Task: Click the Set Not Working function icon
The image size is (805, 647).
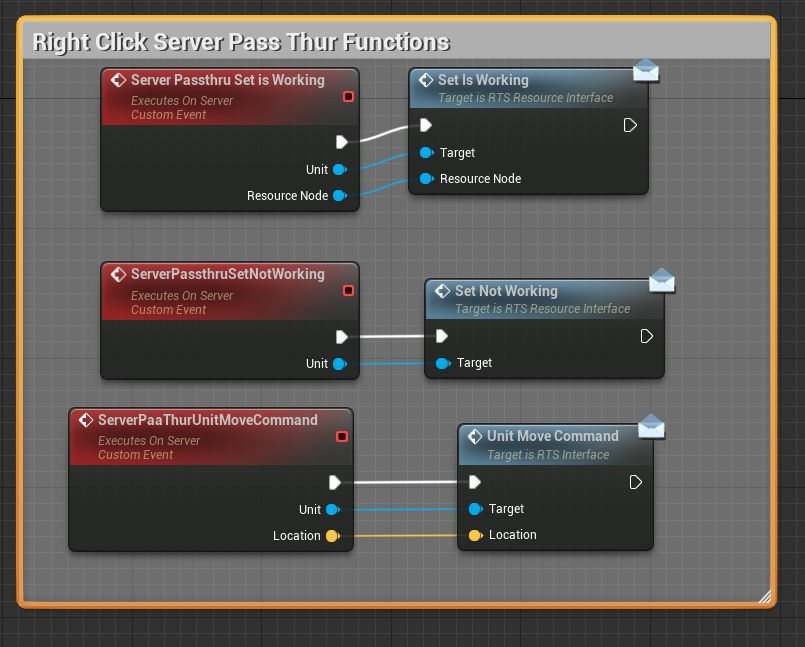Action: coord(442,291)
